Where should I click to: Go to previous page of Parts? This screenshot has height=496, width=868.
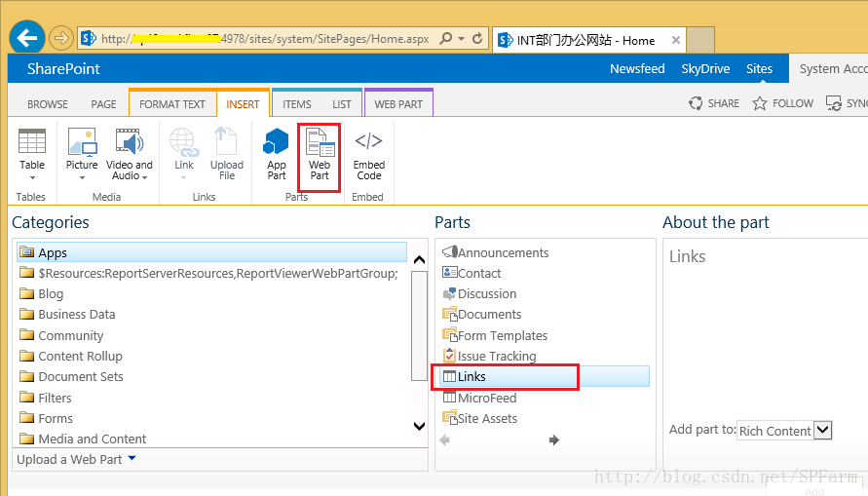click(444, 440)
